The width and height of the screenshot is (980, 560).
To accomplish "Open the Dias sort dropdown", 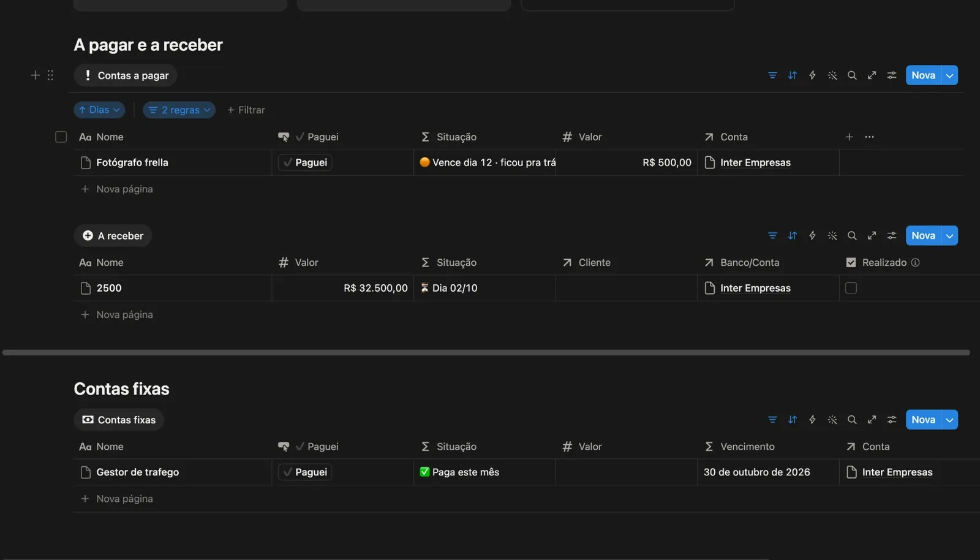I will (99, 110).
